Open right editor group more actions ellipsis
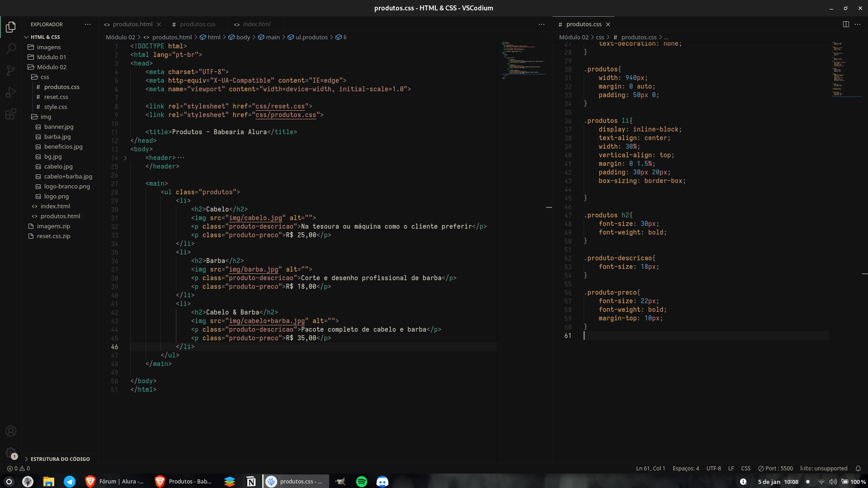The width and height of the screenshot is (868, 488). [x=858, y=24]
